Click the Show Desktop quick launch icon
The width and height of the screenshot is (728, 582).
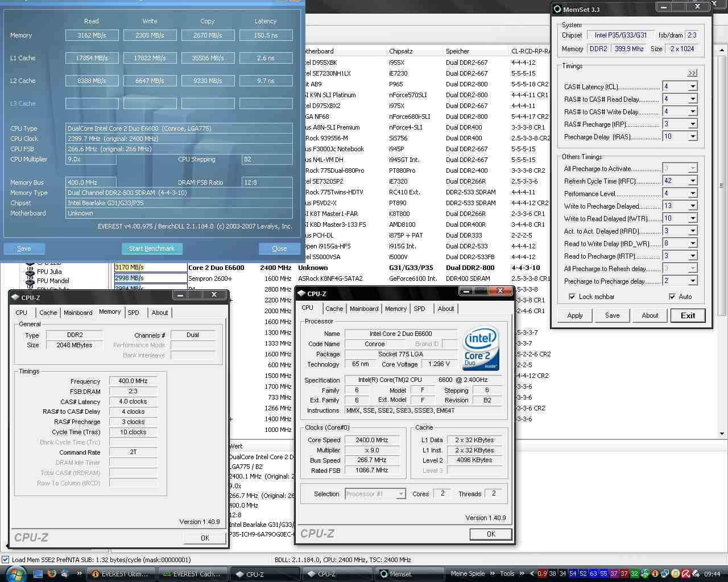[38, 574]
